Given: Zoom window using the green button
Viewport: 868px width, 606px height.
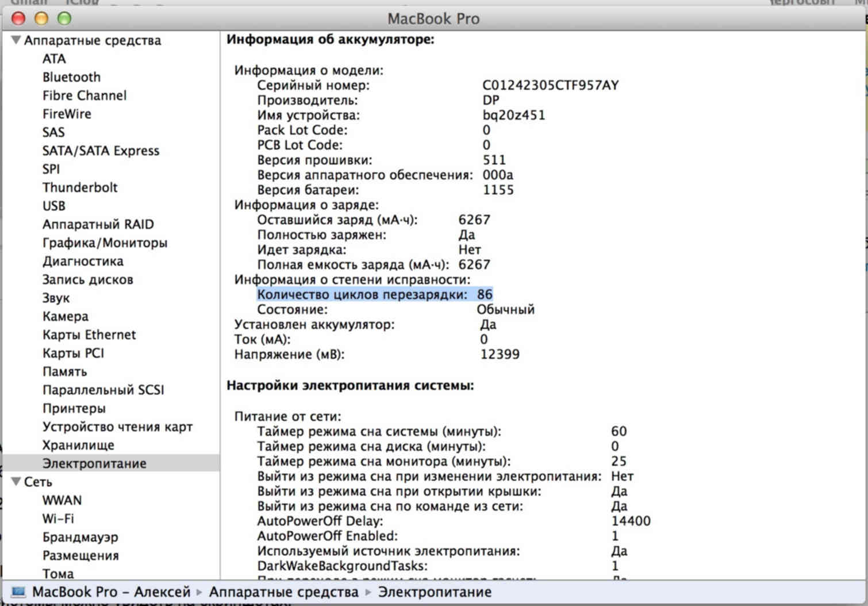Looking at the screenshot, I should 64,18.
